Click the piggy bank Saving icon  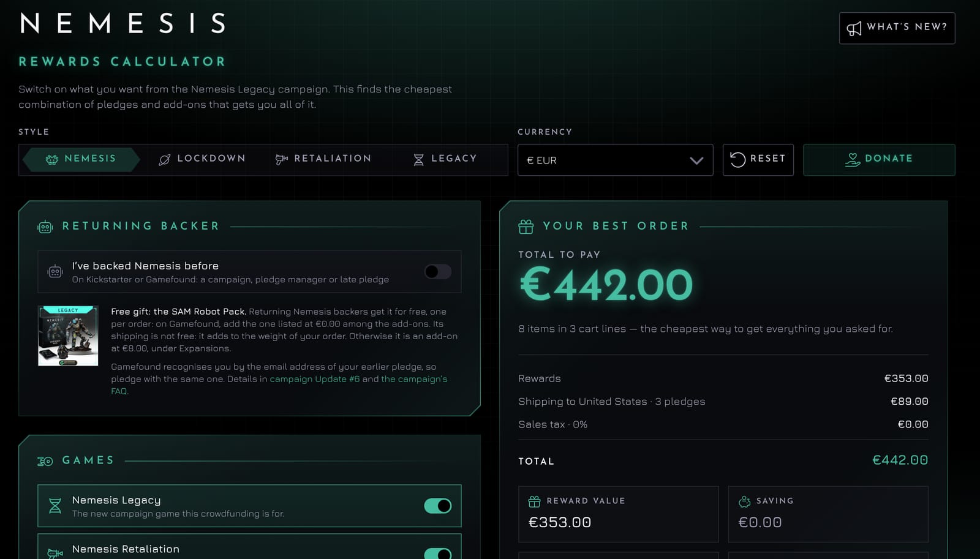pyautogui.click(x=745, y=501)
